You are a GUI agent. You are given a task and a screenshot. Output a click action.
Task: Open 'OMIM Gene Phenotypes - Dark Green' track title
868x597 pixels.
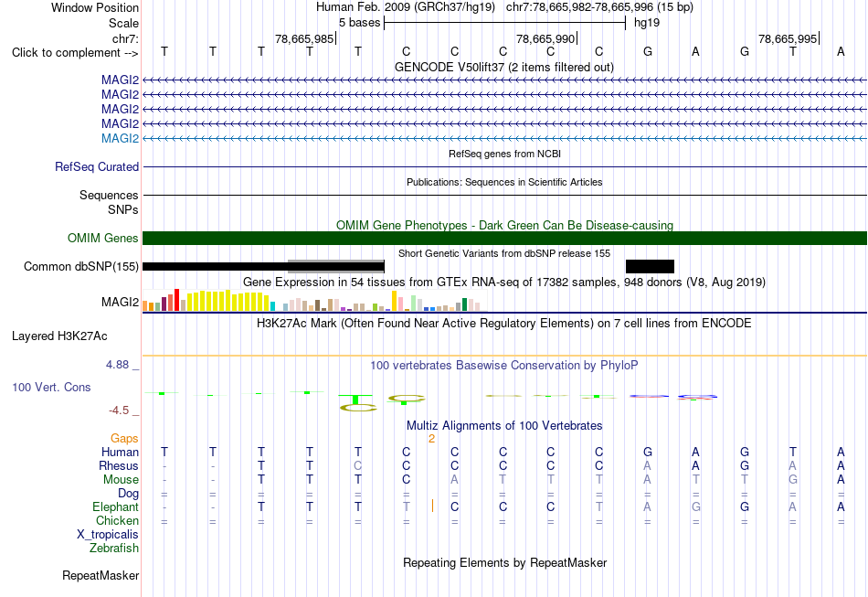504,225
